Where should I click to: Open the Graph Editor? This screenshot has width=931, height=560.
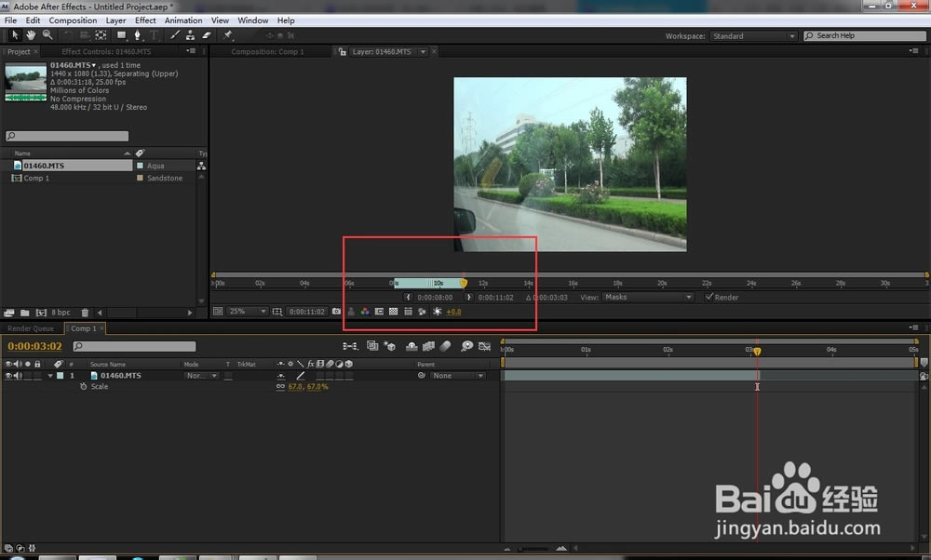tap(483, 345)
